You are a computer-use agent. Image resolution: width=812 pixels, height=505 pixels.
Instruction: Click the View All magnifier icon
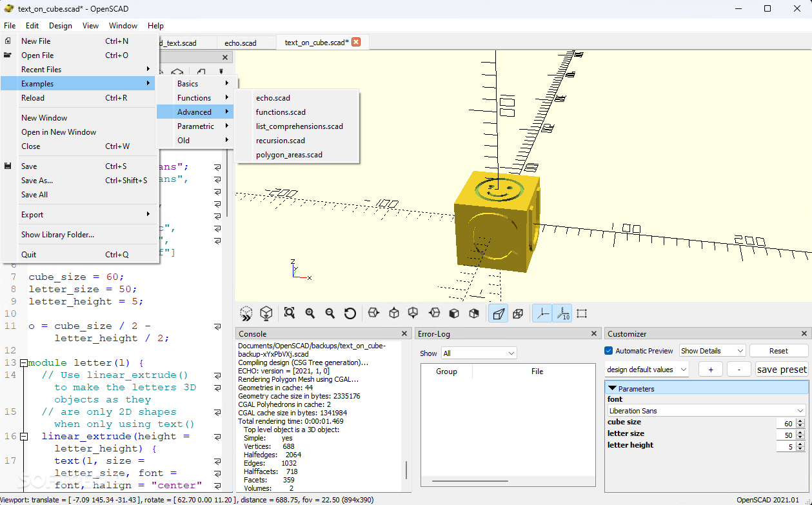[290, 313]
